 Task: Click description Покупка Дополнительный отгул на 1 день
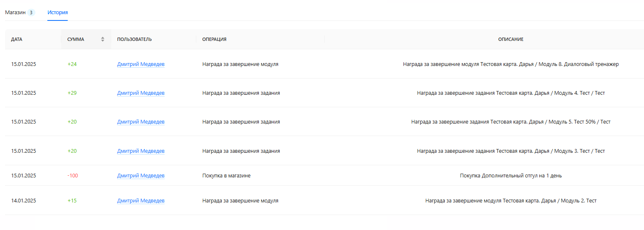[x=511, y=176]
